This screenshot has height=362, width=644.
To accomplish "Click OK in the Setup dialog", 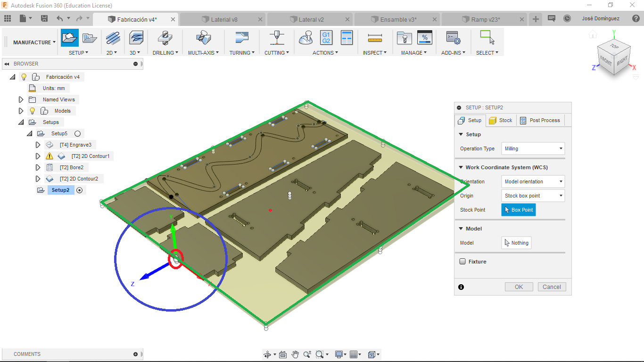I will (519, 287).
